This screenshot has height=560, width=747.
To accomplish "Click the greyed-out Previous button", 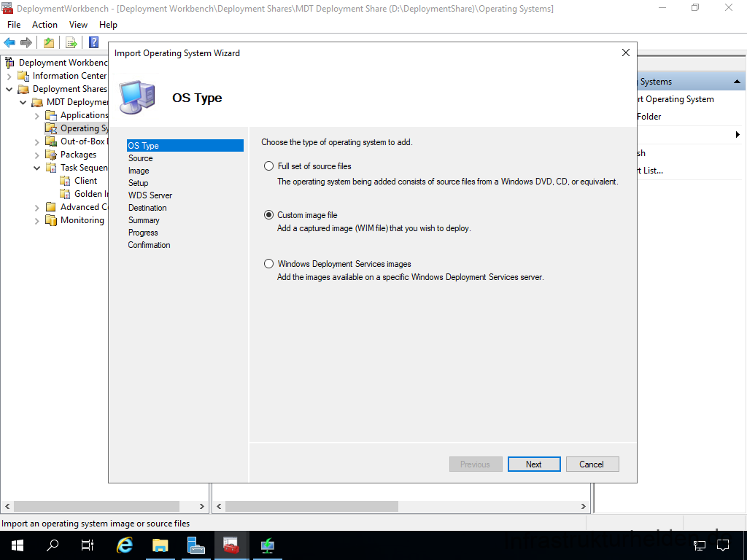I will 476,464.
